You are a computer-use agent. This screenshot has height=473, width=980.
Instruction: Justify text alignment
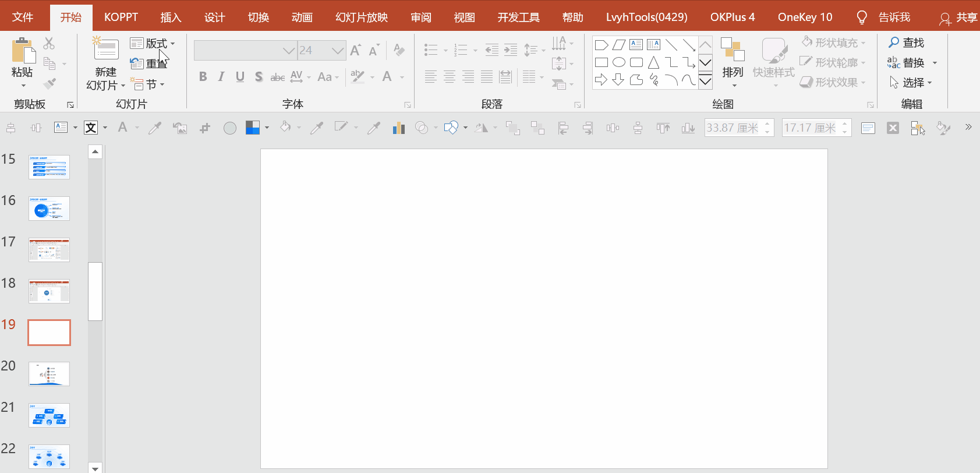[x=487, y=76]
